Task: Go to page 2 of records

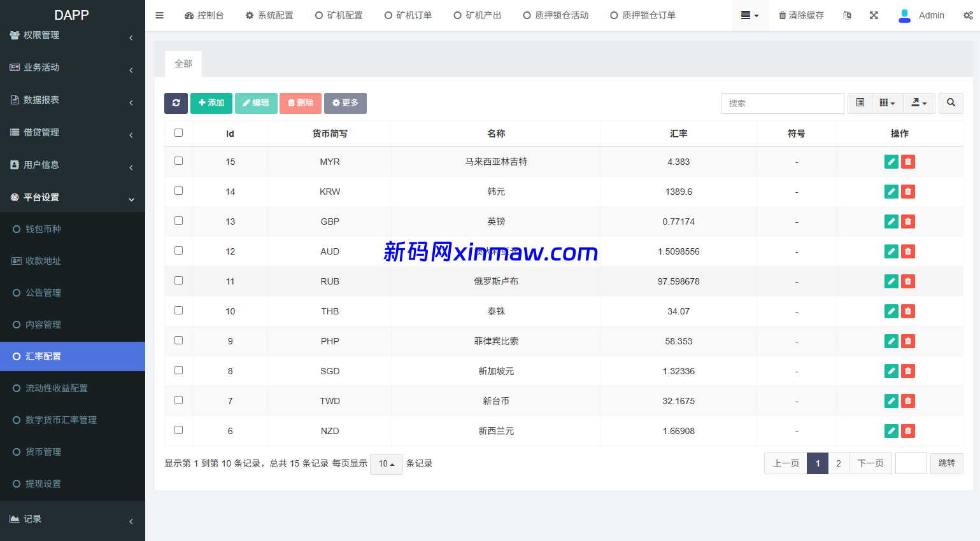Action: [839, 463]
